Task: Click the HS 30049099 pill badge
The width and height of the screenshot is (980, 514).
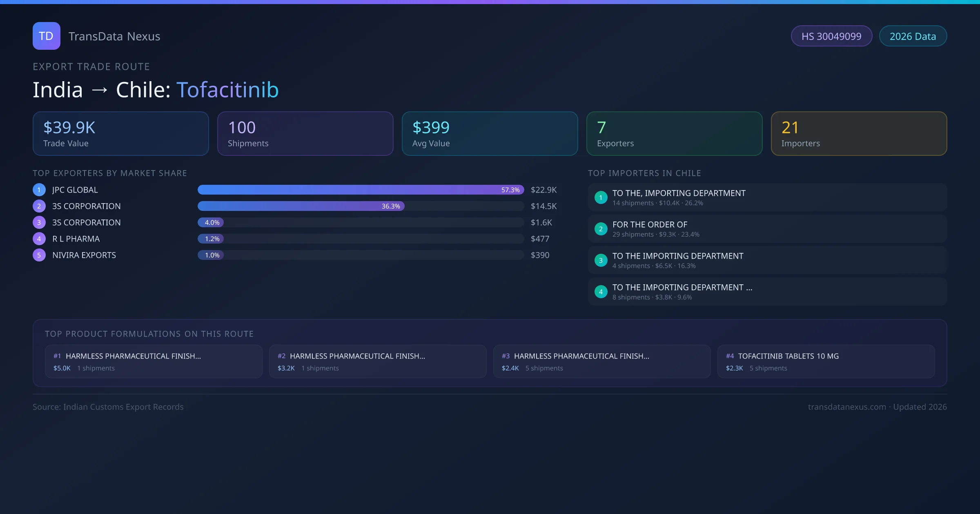Action: click(831, 36)
